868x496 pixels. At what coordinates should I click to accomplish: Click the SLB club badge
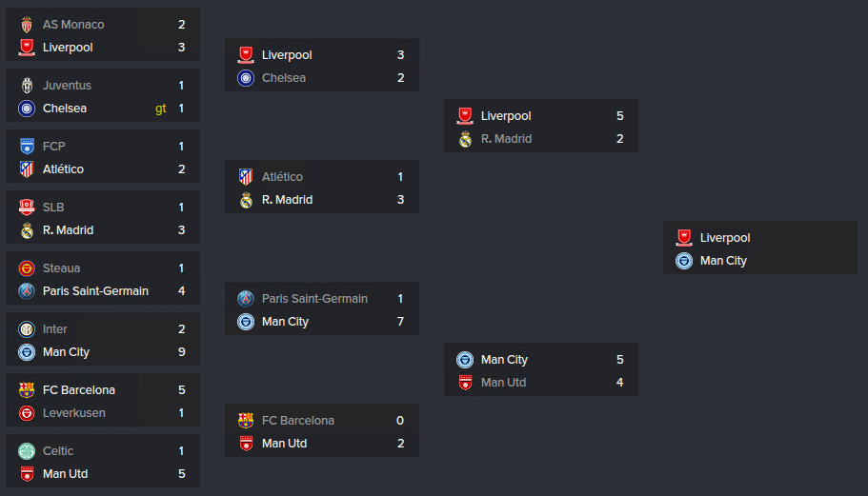pyautogui.click(x=27, y=207)
